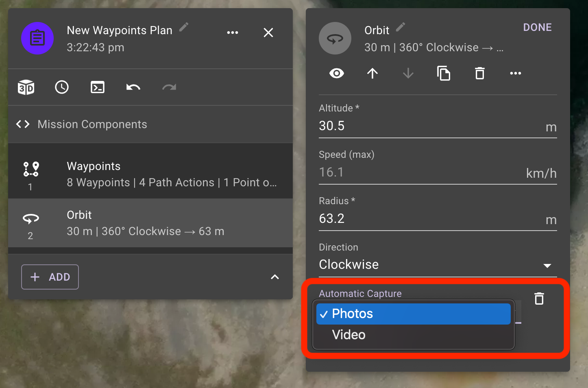The height and width of the screenshot is (388, 588).
Task: Duplicate the Orbit component
Action: tap(444, 73)
